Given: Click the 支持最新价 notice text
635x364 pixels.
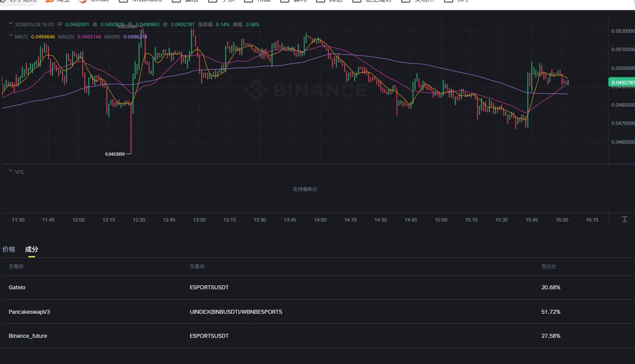Looking at the screenshot, I should click(305, 189).
